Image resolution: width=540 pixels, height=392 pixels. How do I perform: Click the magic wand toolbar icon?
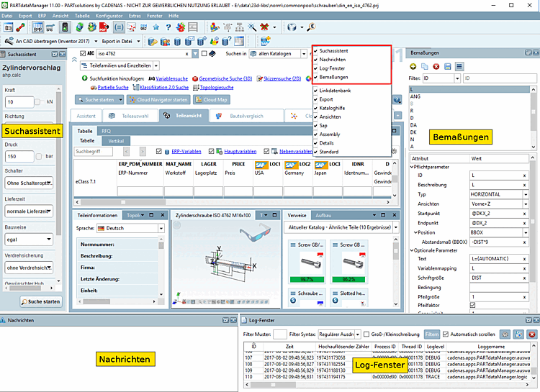tap(252, 27)
